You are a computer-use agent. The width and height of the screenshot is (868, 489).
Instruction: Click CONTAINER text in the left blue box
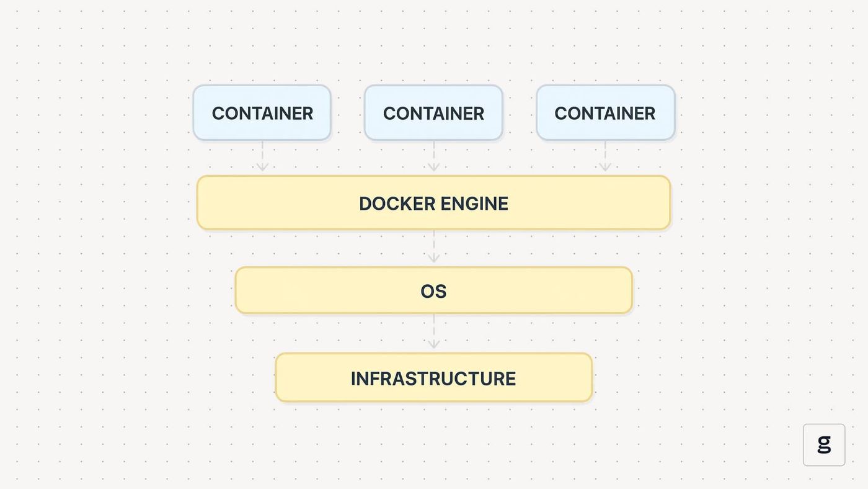tap(262, 114)
